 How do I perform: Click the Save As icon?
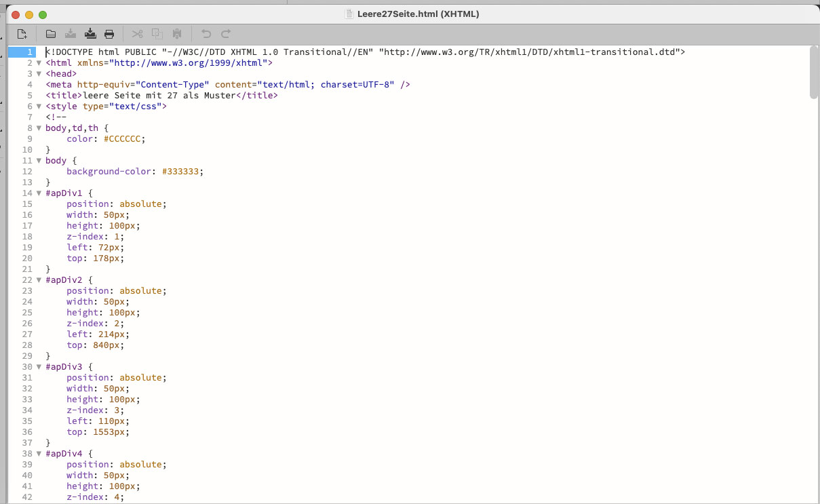tap(90, 34)
